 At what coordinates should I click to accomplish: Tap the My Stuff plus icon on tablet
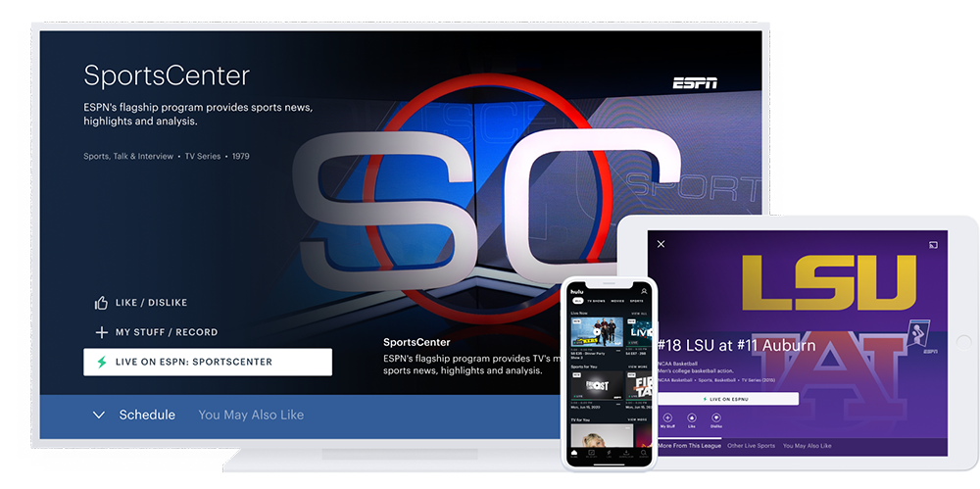667,417
